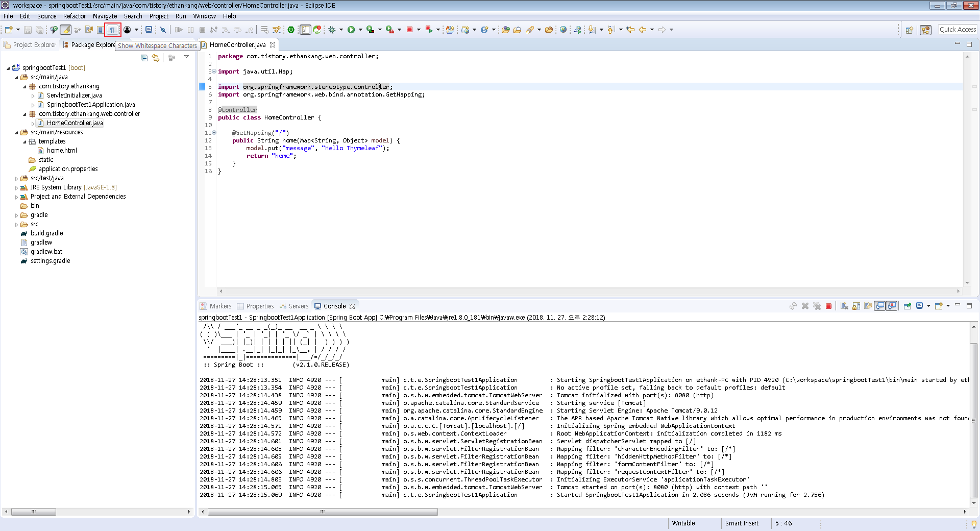The height and width of the screenshot is (531, 980).
Task: Select home.html in templates
Action: coord(62,151)
